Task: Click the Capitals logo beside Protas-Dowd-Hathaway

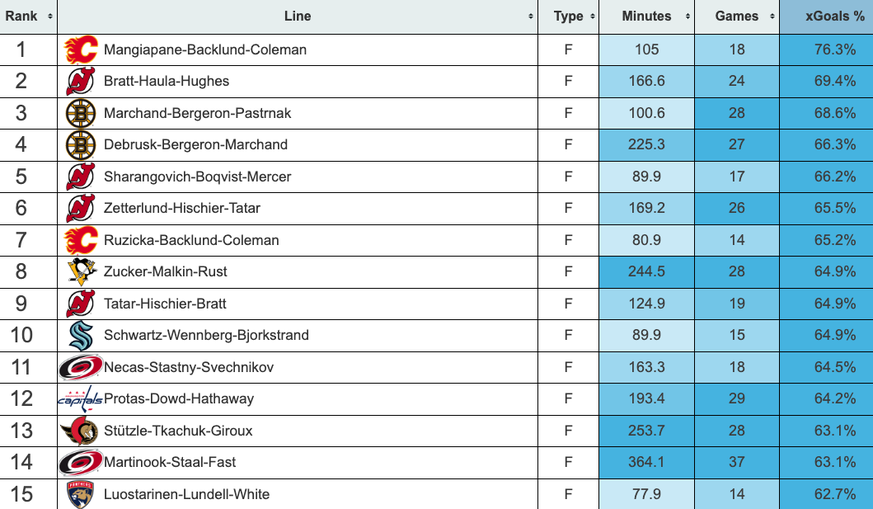Action: coord(80,399)
